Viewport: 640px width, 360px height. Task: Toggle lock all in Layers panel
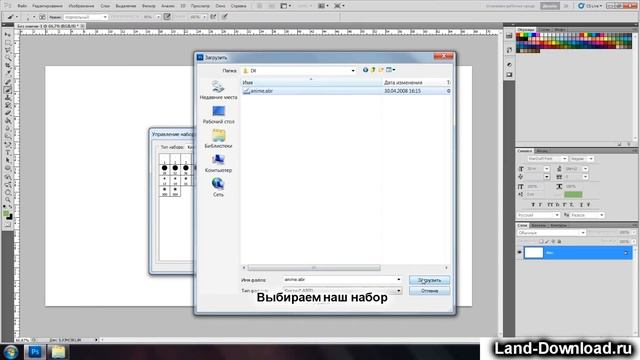[x=559, y=242]
